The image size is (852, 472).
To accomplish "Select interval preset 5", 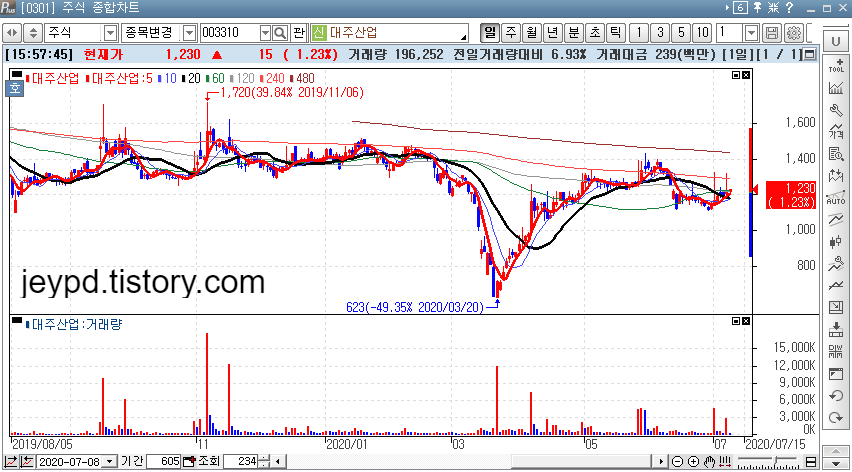I will [x=681, y=33].
